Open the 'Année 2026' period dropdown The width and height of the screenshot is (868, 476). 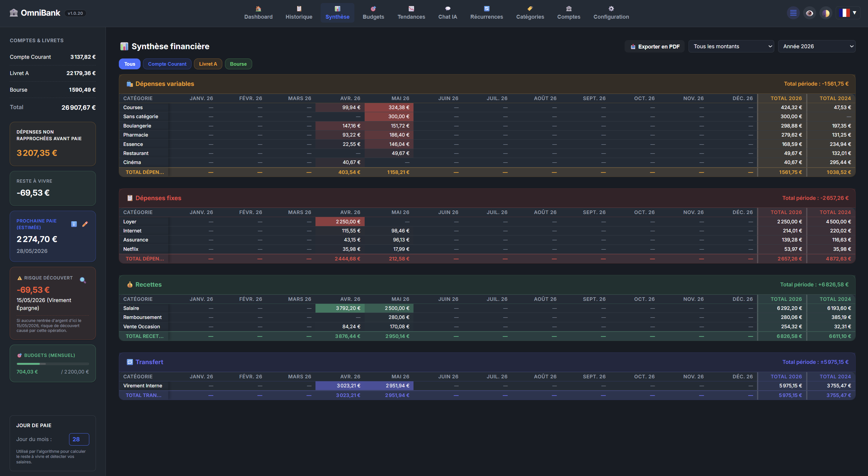coord(816,46)
